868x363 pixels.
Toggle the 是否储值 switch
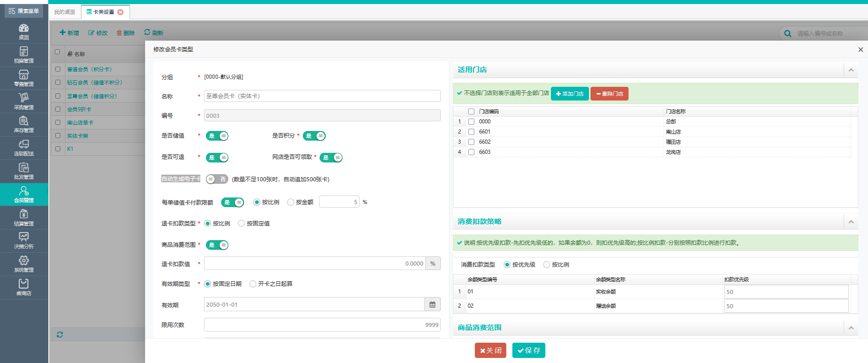[x=217, y=136]
